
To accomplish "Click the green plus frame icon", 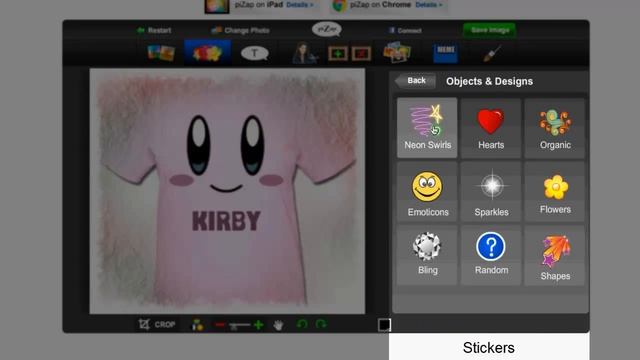I will pos(338,53).
